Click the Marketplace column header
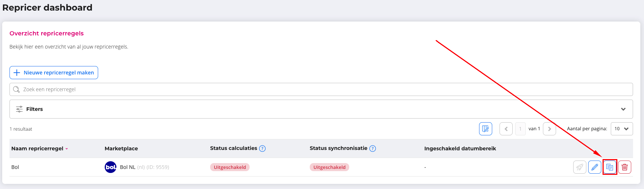 [x=121, y=148]
